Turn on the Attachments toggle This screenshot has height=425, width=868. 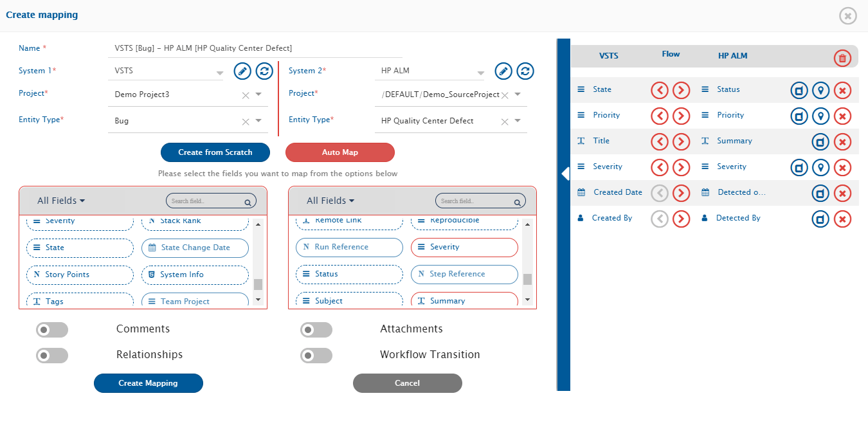pyautogui.click(x=316, y=330)
